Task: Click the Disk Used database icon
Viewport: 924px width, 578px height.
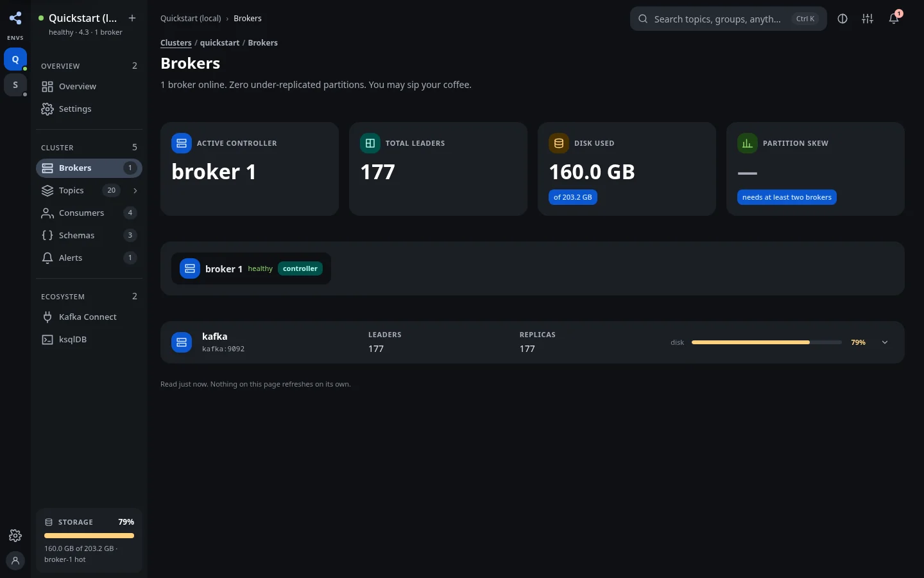Action: coord(559,143)
